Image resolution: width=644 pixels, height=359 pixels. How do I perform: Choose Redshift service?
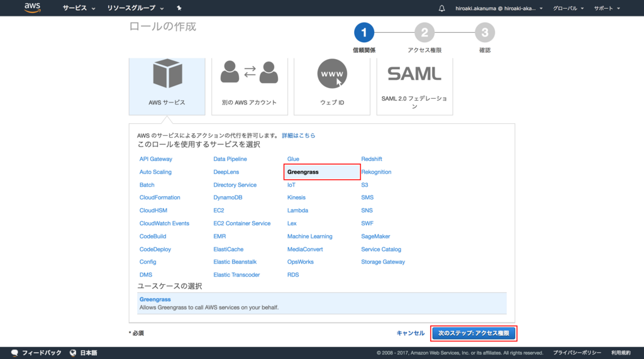(371, 159)
